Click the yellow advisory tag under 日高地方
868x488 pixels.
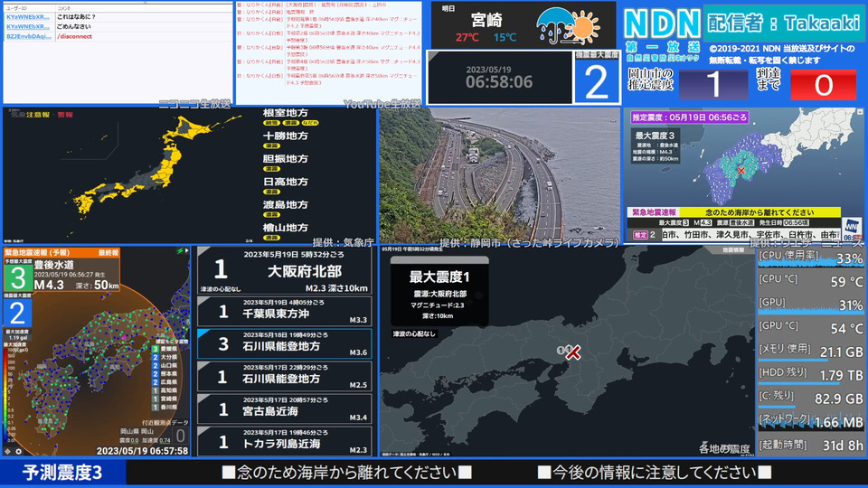pos(271,192)
